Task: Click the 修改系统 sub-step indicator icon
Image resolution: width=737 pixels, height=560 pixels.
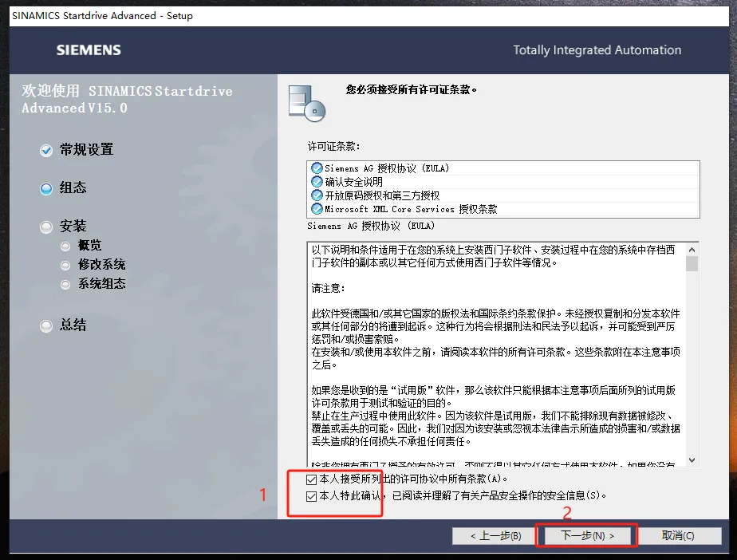Action: [x=65, y=266]
